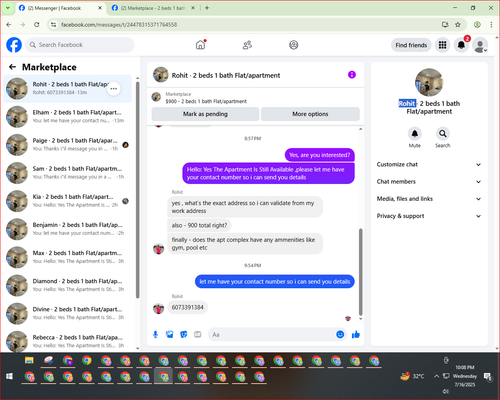Expand Chat members section

tap(429, 182)
